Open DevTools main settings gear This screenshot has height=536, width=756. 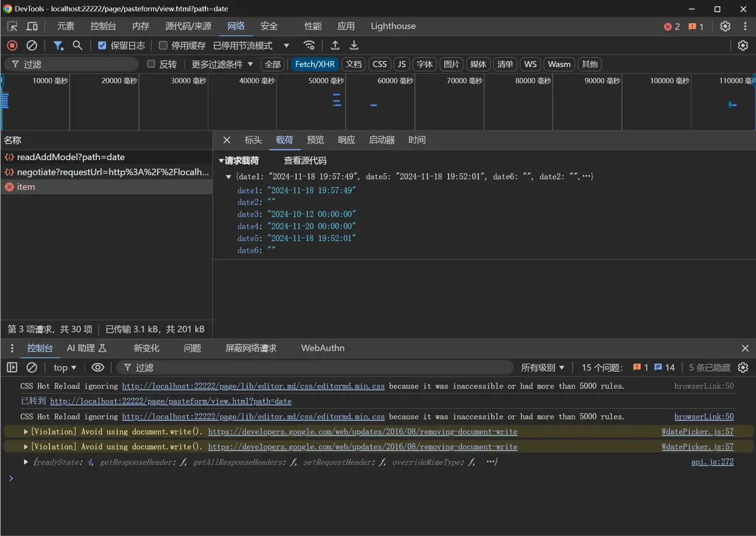(725, 26)
